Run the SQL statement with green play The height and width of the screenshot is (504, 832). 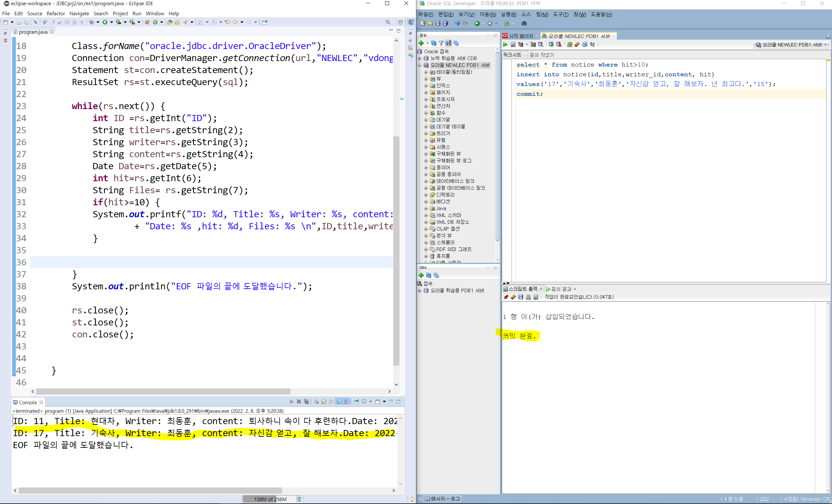[x=505, y=44]
